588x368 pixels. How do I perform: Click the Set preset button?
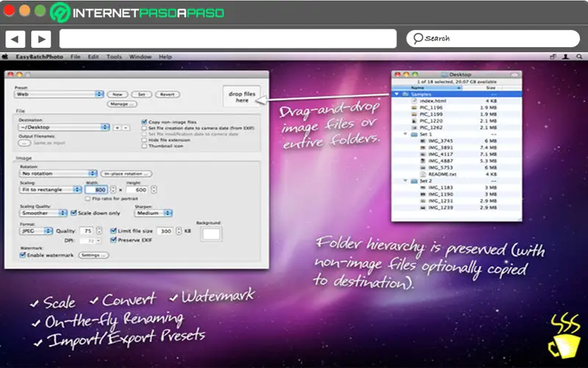pyautogui.click(x=141, y=94)
